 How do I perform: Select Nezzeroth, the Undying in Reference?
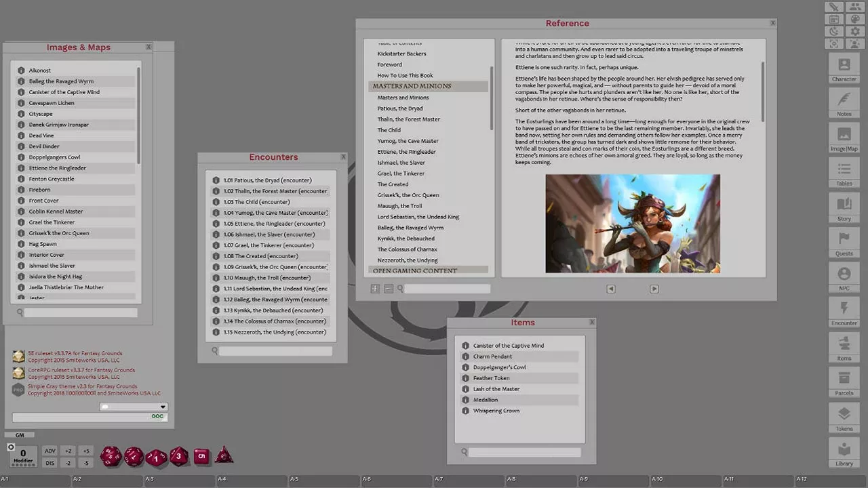408,260
